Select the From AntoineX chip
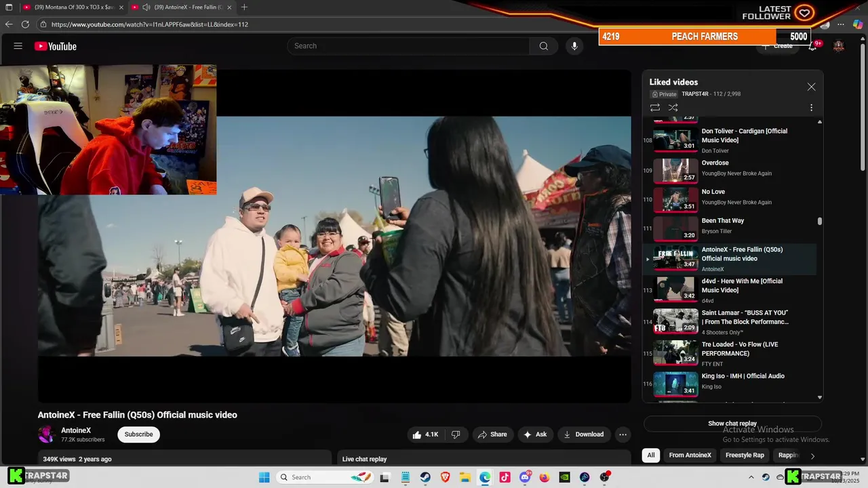This screenshot has width=868, height=488. [x=690, y=455]
